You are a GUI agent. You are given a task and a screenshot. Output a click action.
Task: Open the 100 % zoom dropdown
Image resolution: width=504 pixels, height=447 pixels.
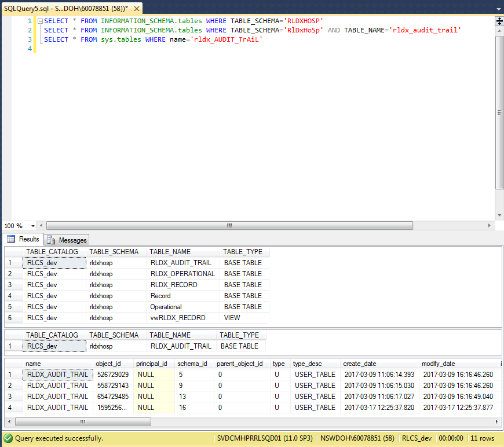coord(32,226)
